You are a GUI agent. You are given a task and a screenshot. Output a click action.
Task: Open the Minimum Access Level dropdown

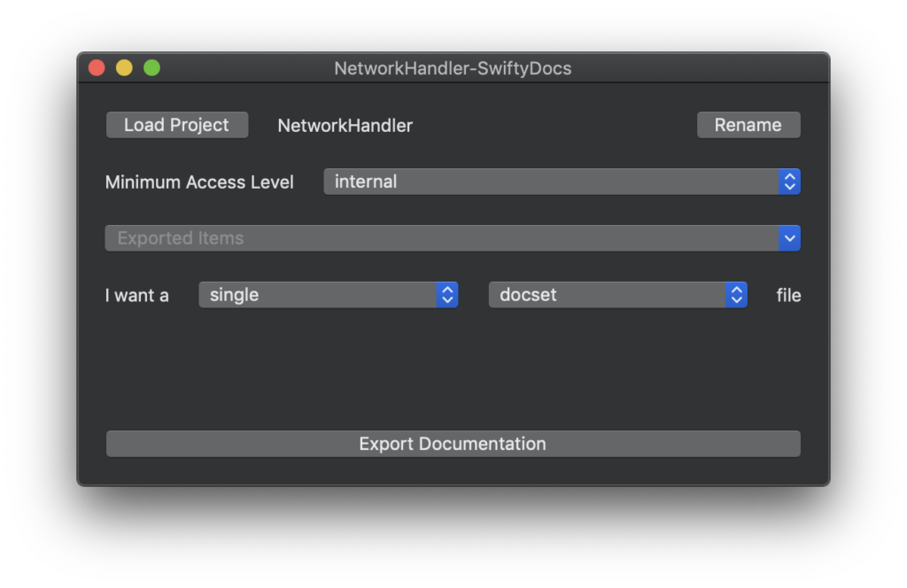point(562,182)
